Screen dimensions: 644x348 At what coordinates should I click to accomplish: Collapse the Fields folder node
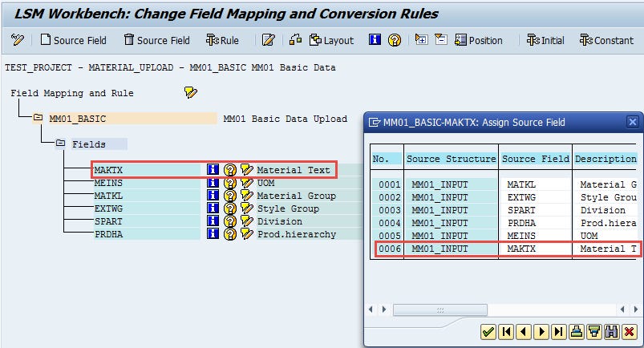click(60, 144)
